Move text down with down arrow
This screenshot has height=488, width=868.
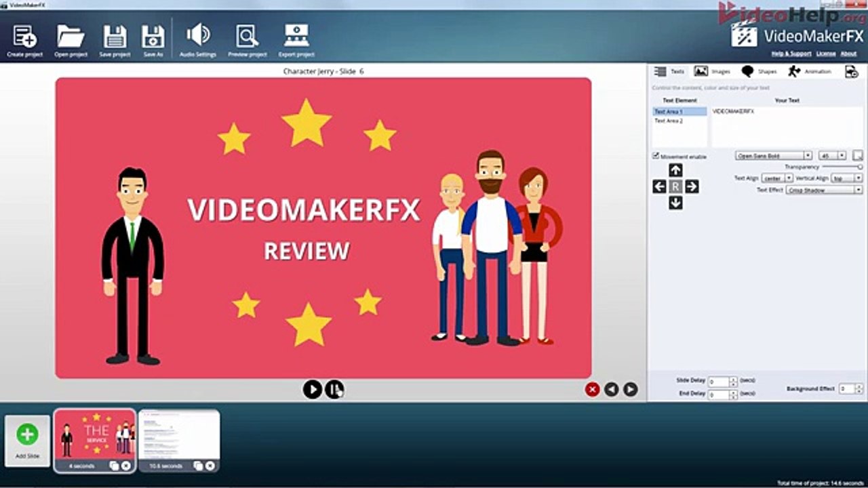(x=675, y=203)
